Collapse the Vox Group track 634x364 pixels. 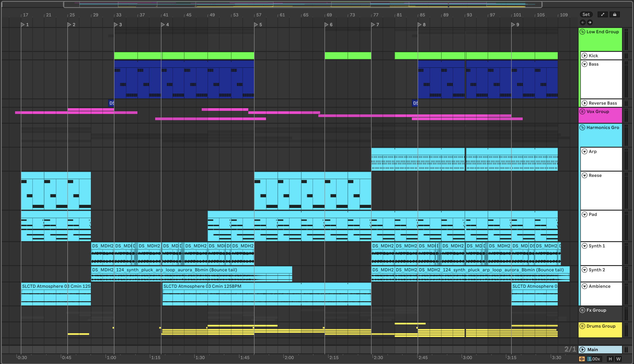pyautogui.click(x=582, y=112)
